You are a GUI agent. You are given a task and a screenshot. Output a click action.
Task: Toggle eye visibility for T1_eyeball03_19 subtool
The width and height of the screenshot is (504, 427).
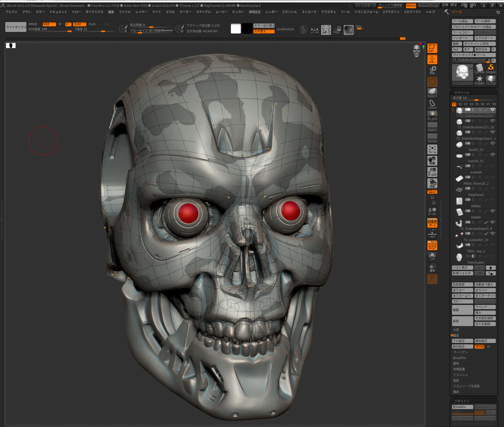point(492,234)
